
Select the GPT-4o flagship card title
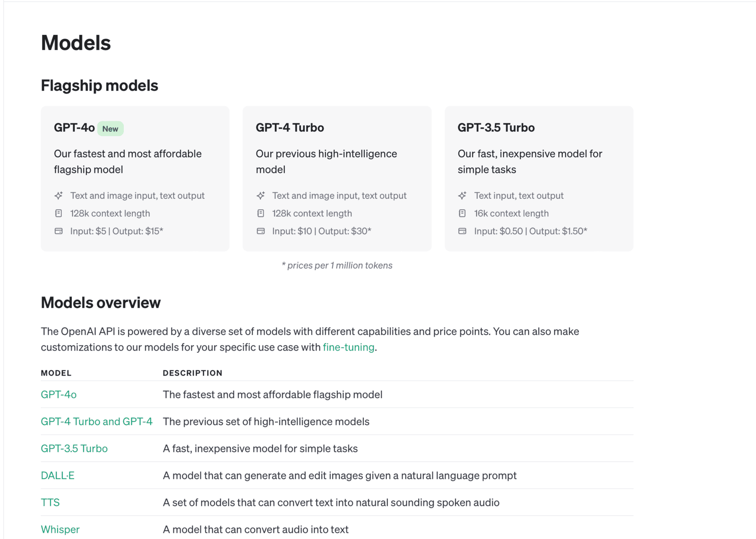[x=74, y=128]
